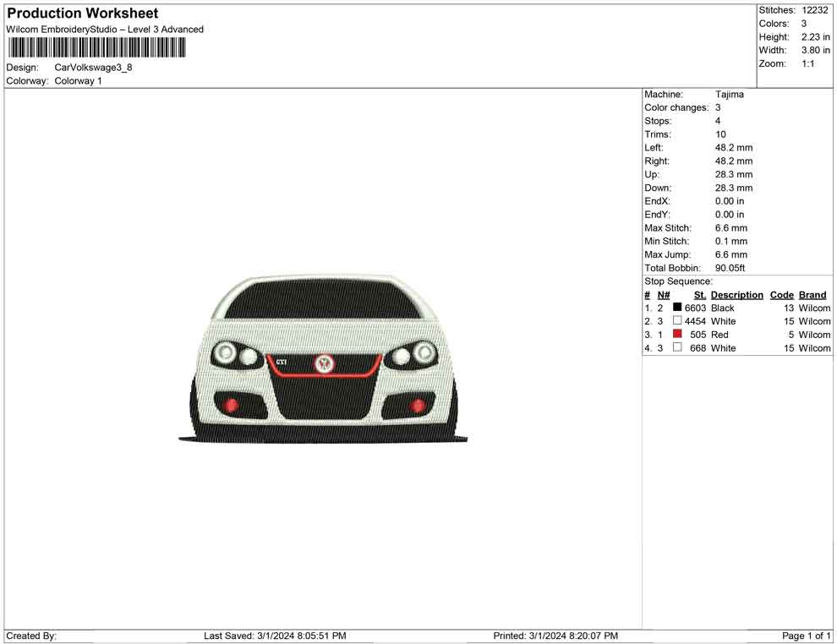Click the Min Stitch value 0.1 mm
The height and width of the screenshot is (644, 837).
730,241
